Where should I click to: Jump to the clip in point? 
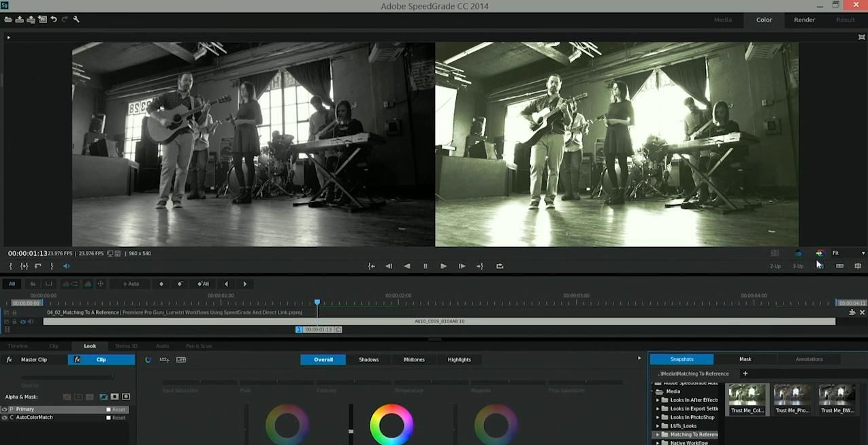[x=371, y=266]
